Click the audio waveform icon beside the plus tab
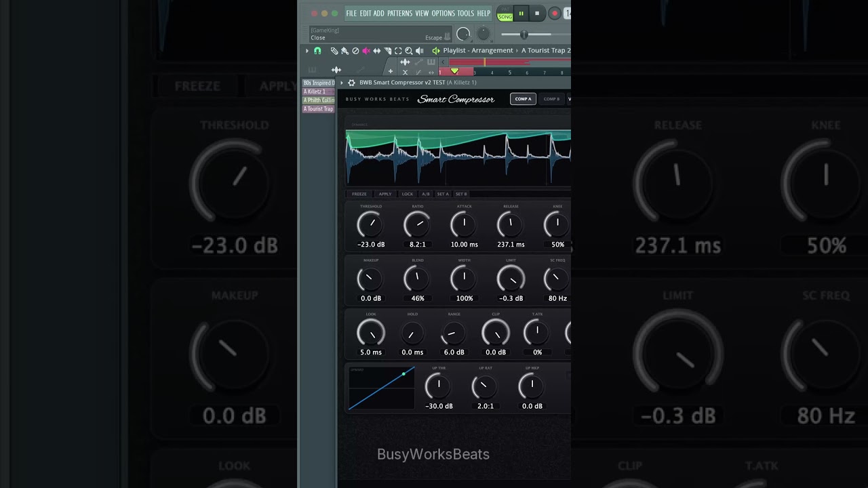The height and width of the screenshot is (488, 868). click(405, 62)
